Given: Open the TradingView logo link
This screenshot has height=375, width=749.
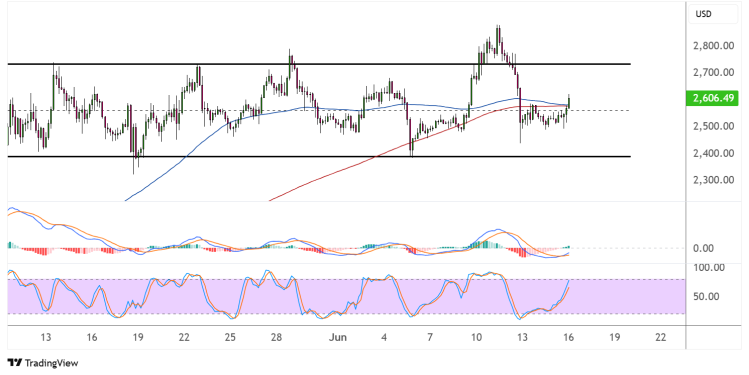Looking at the screenshot, I should coord(43,363).
